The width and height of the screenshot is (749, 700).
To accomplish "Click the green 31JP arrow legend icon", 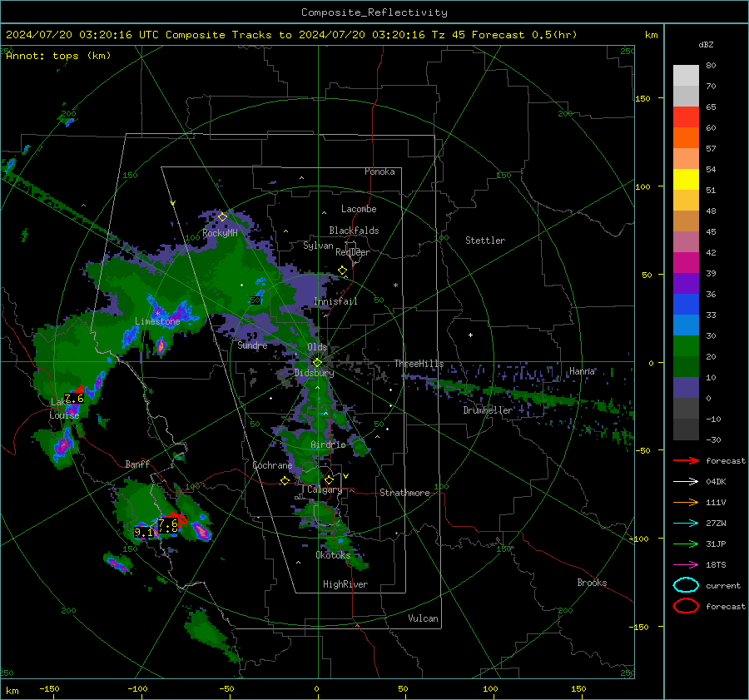I will tap(686, 544).
